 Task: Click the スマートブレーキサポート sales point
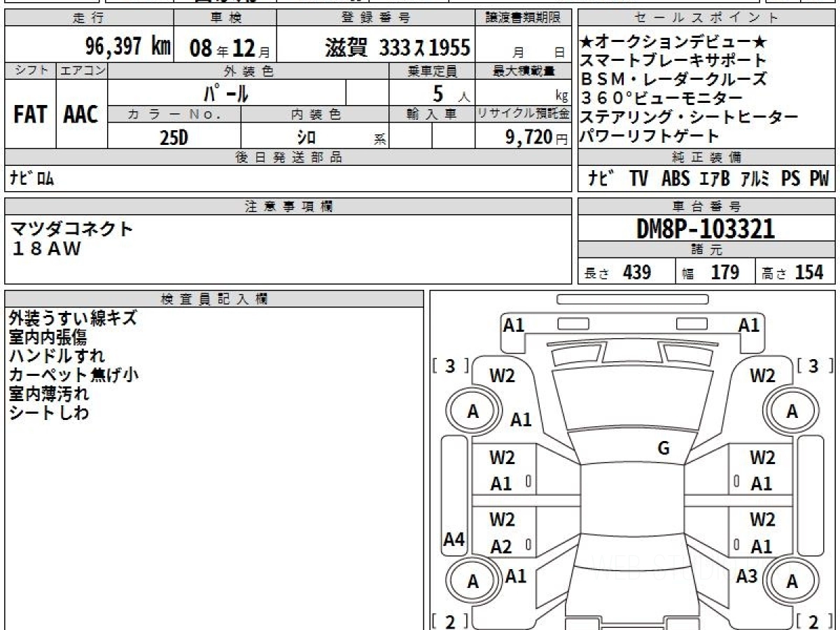(x=673, y=62)
